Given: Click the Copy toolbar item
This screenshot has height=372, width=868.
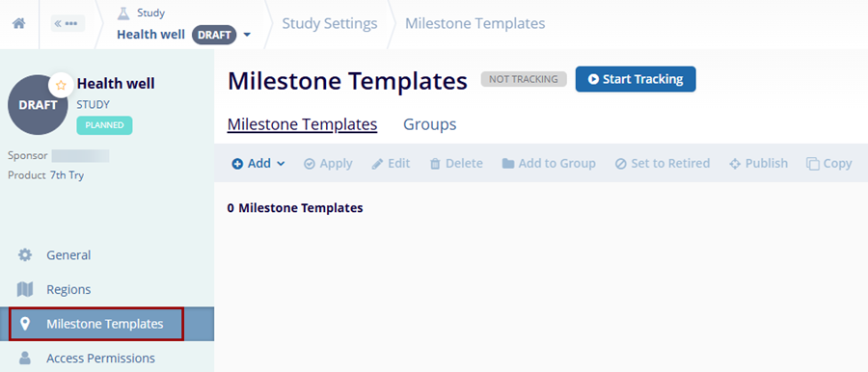Looking at the screenshot, I should [x=828, y=163].
